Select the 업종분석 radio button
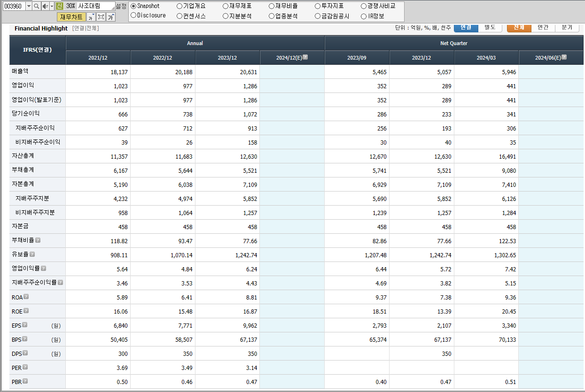585x392 pixels. pos(272,16)
